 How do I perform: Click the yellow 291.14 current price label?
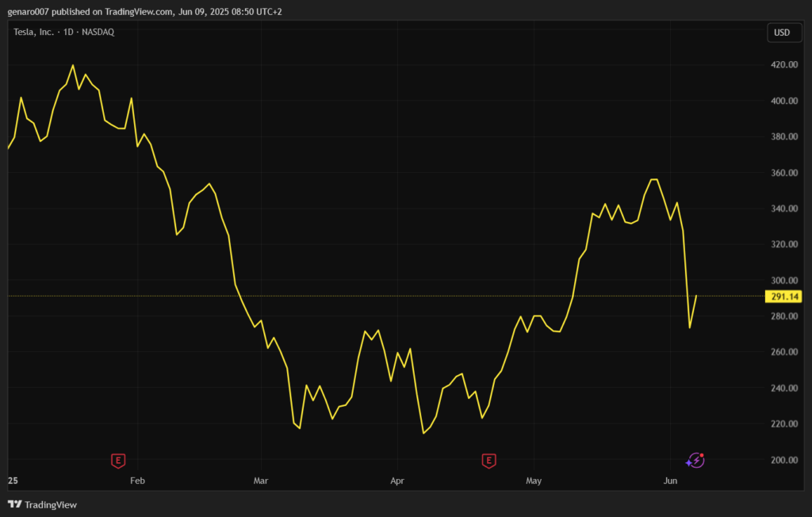pyautogui.click(x=783, y=297)
